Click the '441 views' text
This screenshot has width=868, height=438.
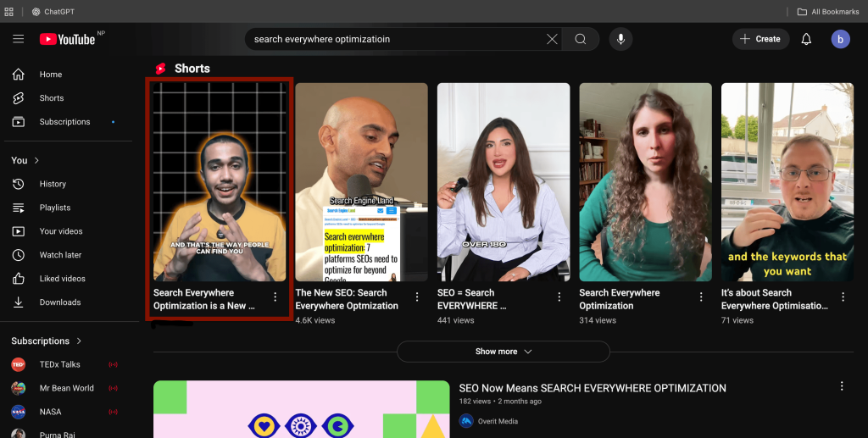455,320
